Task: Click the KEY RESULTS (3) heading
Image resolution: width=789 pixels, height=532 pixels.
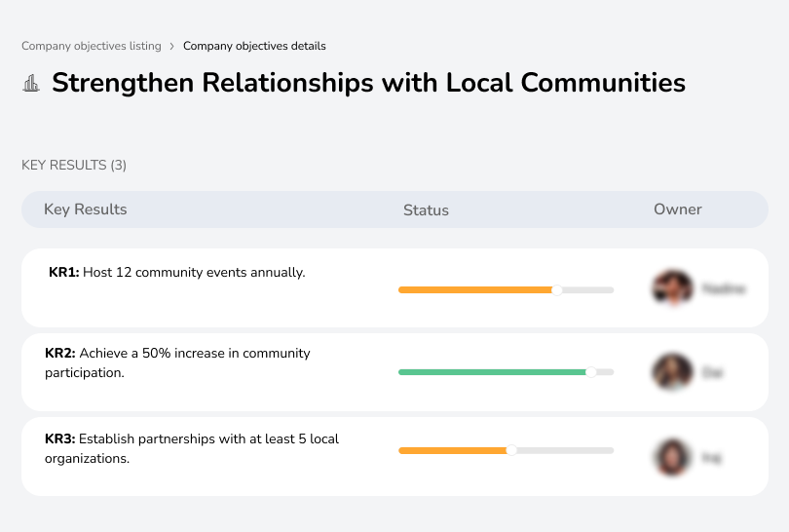Action: pyautogui.click(x=74, y=165)
